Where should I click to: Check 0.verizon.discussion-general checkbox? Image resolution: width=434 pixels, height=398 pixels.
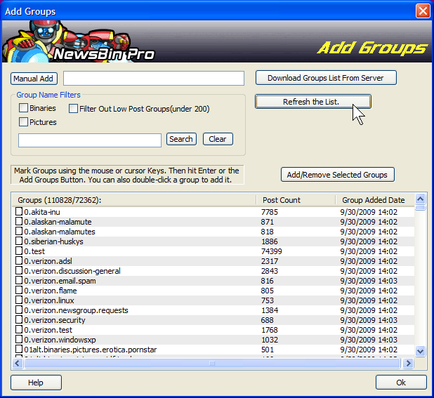click(x=19, y=270)
